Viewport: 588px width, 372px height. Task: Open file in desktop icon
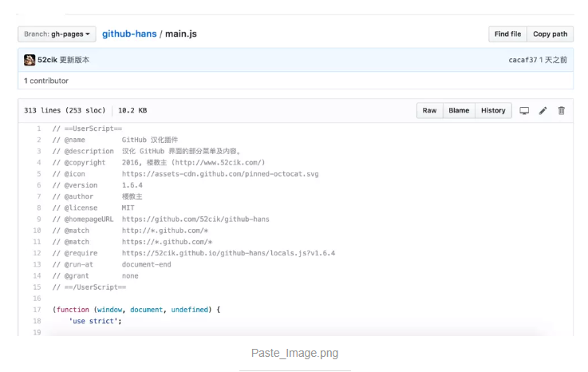click(x=524, y=111)
